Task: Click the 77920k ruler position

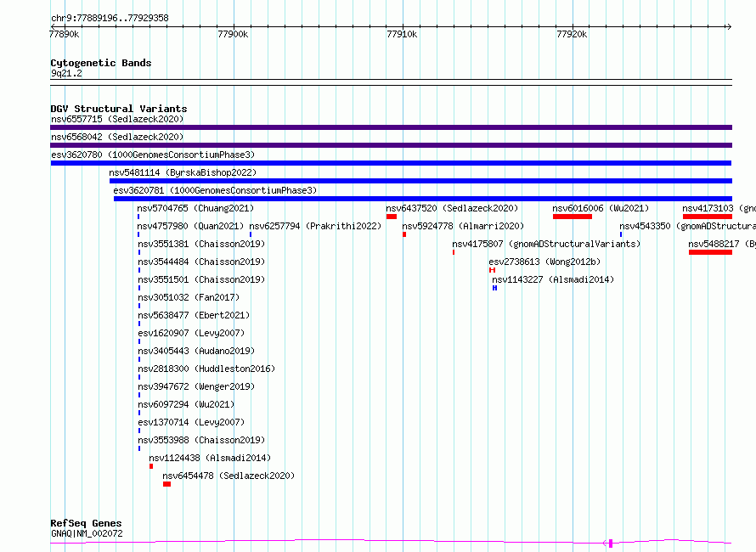Action: [x=573, y=34]
